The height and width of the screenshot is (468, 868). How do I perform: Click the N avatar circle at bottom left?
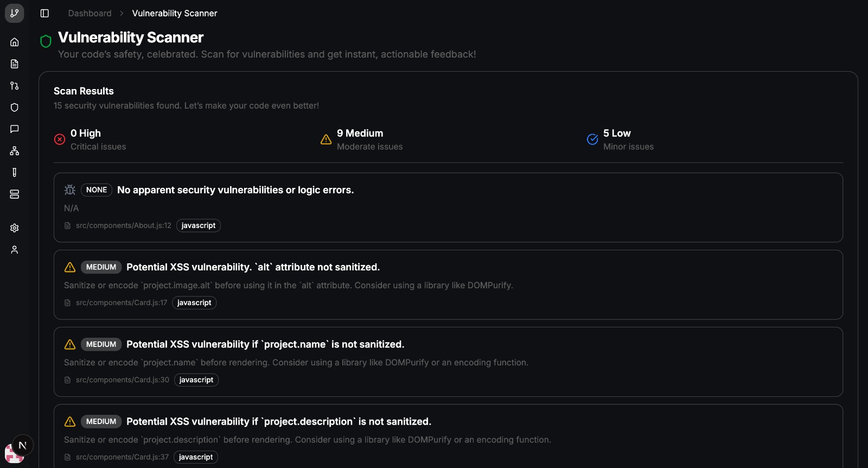pyautogui.click(x=22, y=445)
